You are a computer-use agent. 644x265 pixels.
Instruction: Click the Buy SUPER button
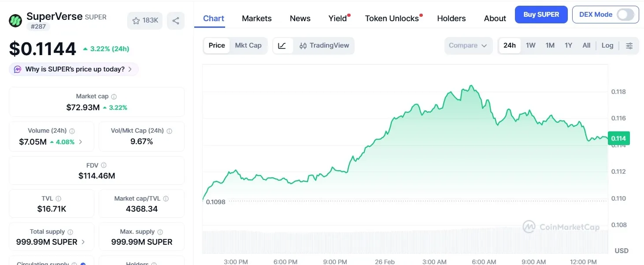(x=541, y=15)
